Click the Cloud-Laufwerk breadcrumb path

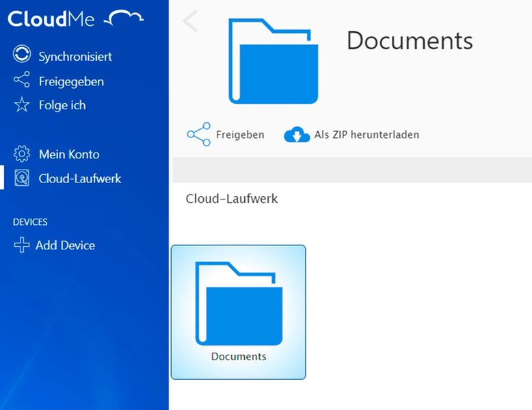(231, 198)
